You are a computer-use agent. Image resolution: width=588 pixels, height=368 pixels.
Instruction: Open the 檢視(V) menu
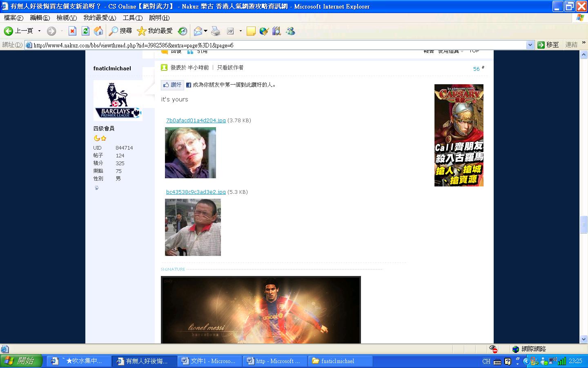click(x=67, y=18)
